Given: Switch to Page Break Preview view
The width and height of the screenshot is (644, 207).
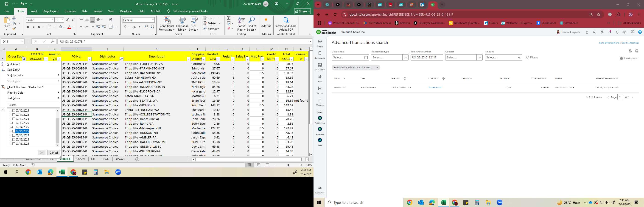Looking at the screenshot, I should (x=268, y=165).
